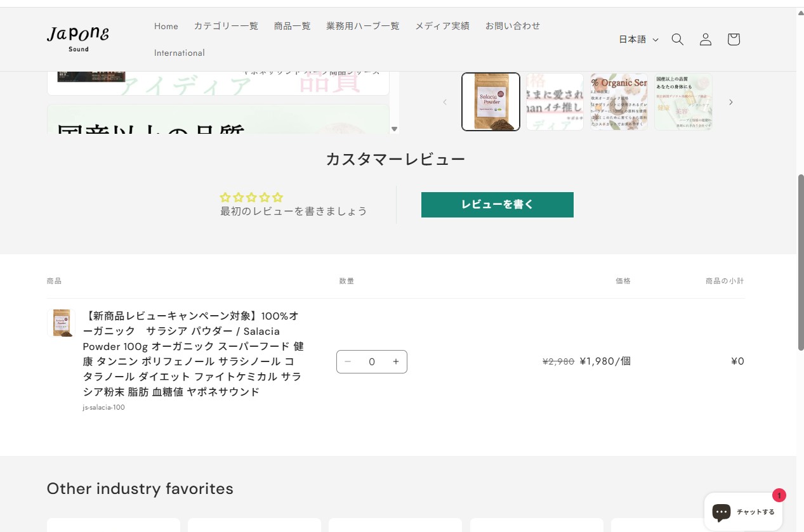The width and height of the screenshot is (804, 532).
Task: Click the Japone Sound logo
Action: pos(78,38)
